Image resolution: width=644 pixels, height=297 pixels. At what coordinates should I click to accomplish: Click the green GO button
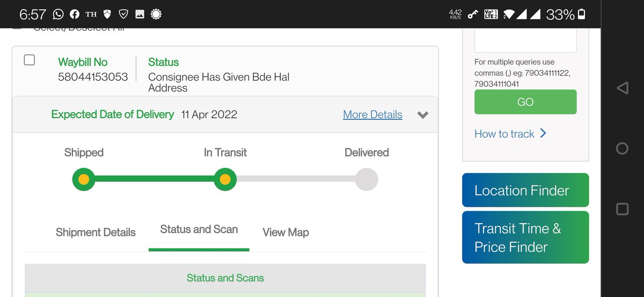525,102
